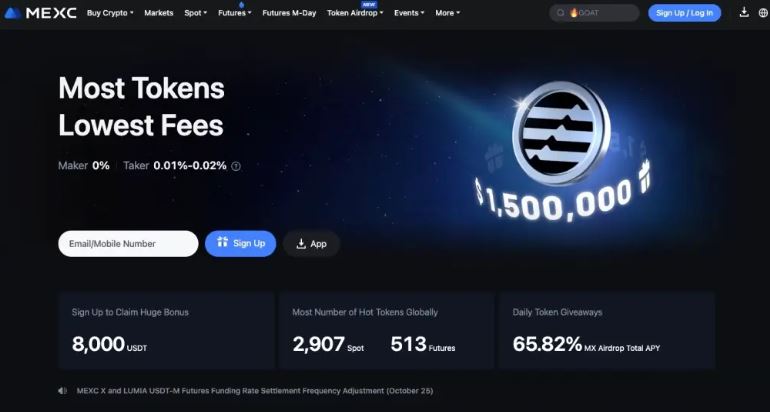Click the blue Sign Up gift button
The height and width of the screenshot is (412, 770).
(x=241, y=244)
